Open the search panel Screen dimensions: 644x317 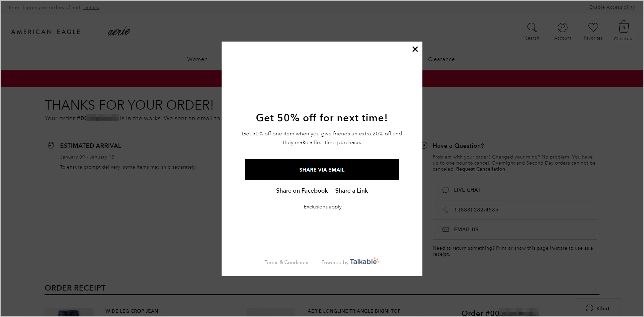532,27
